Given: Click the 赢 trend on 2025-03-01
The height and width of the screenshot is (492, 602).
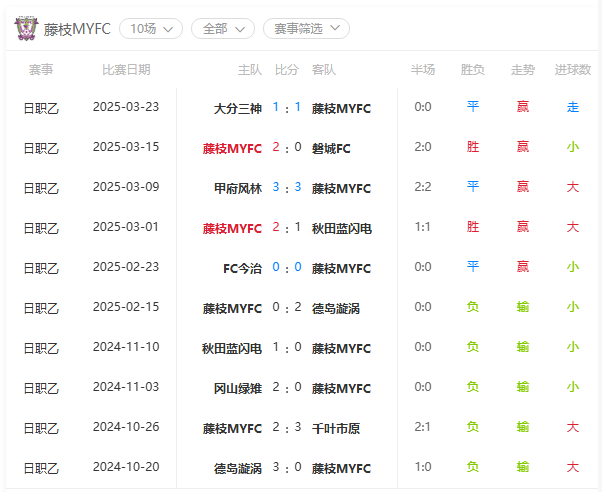Looking at the screenshot, I should [523, 227].
